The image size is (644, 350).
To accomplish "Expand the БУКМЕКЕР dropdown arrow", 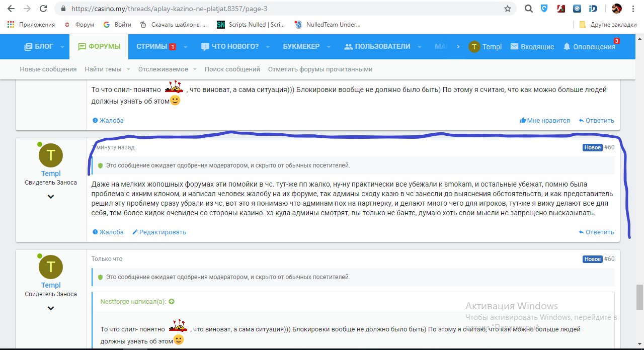I will coord(329,47).
